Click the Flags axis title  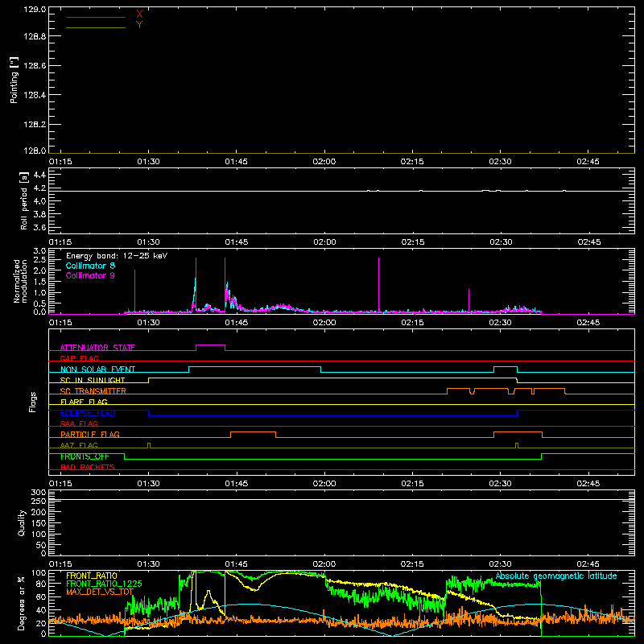pos(32,402)
